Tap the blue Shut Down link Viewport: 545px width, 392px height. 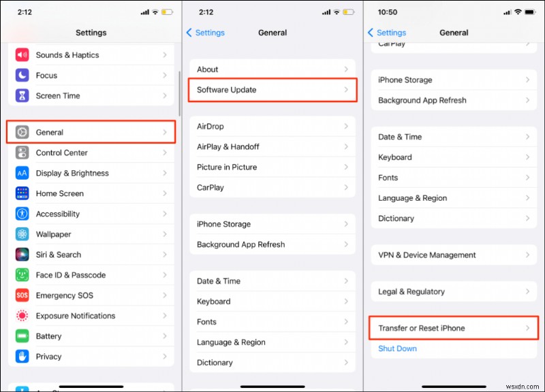click(x=397, y=348)
